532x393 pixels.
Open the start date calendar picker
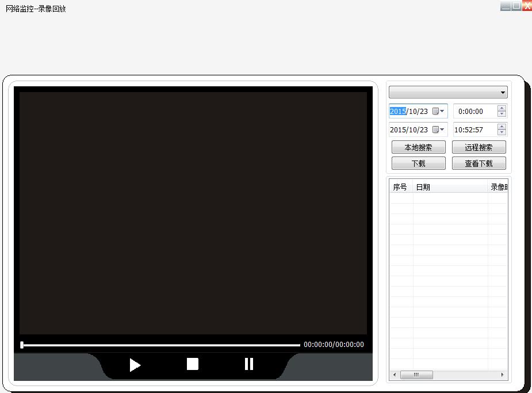438,112
